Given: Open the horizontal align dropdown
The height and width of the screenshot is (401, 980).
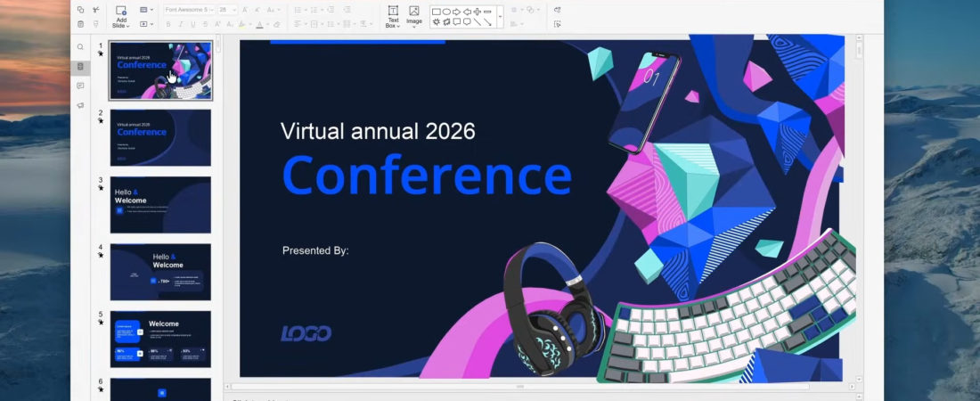Looking at the screenshot, I should [306, 24].
